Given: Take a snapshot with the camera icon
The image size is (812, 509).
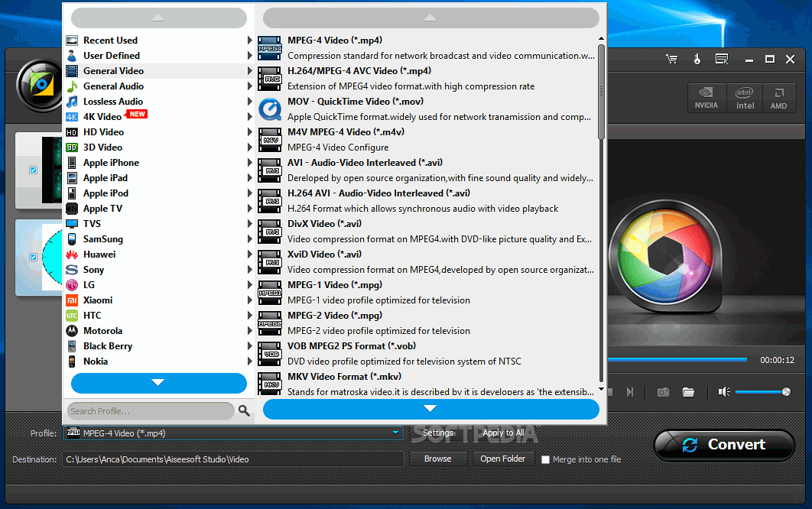Looking at the screenshot, I should point(663,392).
